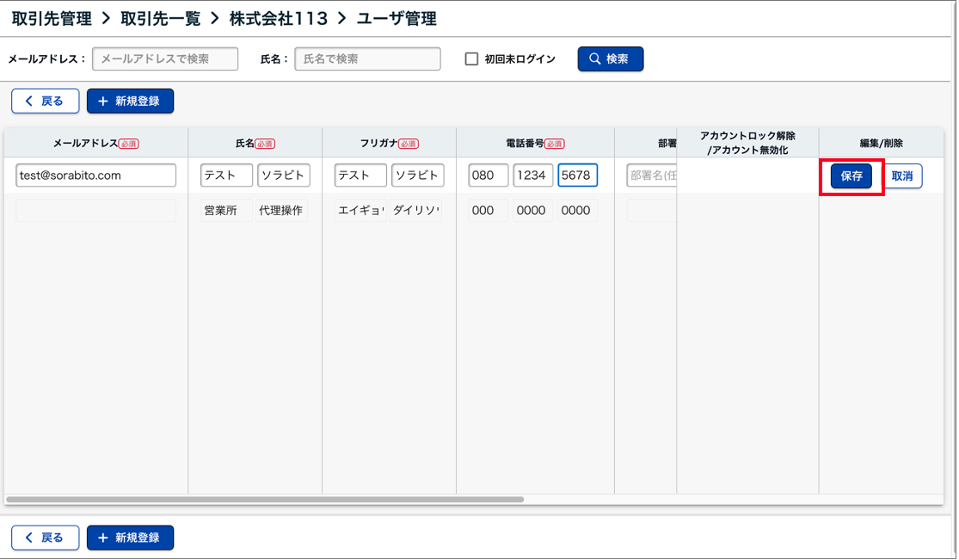The width and height of the screenshot is (959, 560).
Task: Click the phone field containing 080
Action: pos(489,175)
